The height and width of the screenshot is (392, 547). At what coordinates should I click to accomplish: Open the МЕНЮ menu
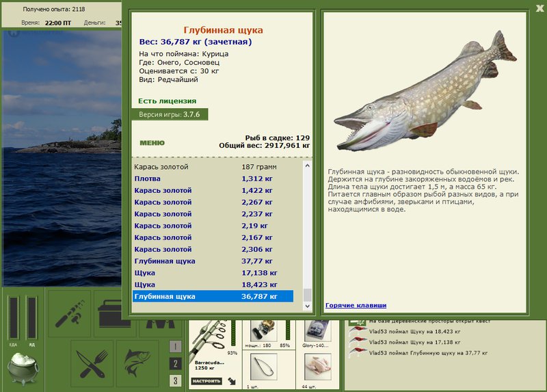click(152, 143)
